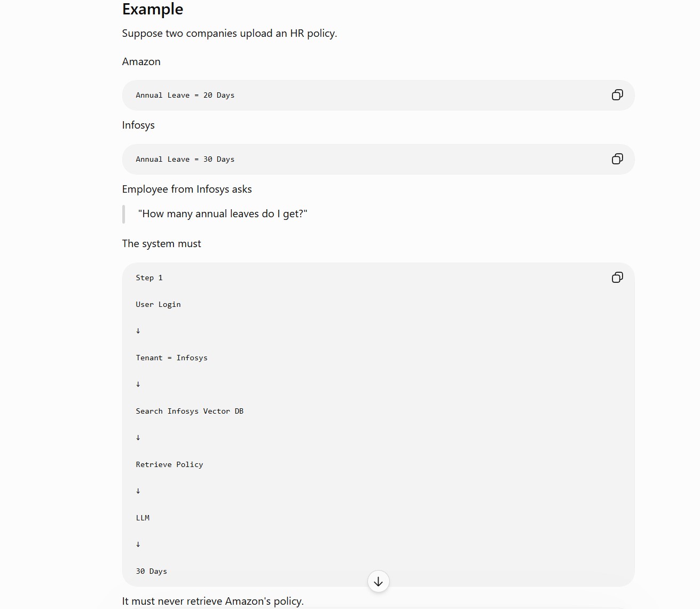Viewport: 700px width, 609px height.
Task: Click the 'Infosys' label above the second code block
Action: 138,125
